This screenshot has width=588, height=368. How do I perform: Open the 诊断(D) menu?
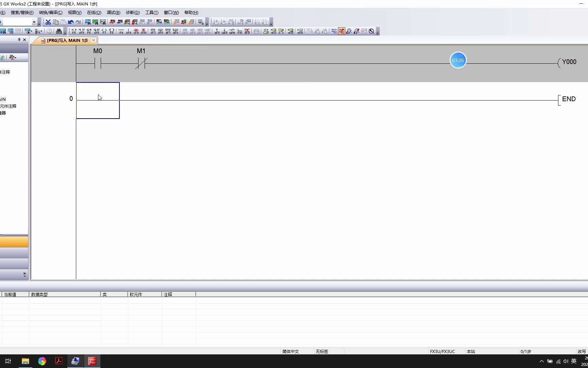(x=133, y=13)
